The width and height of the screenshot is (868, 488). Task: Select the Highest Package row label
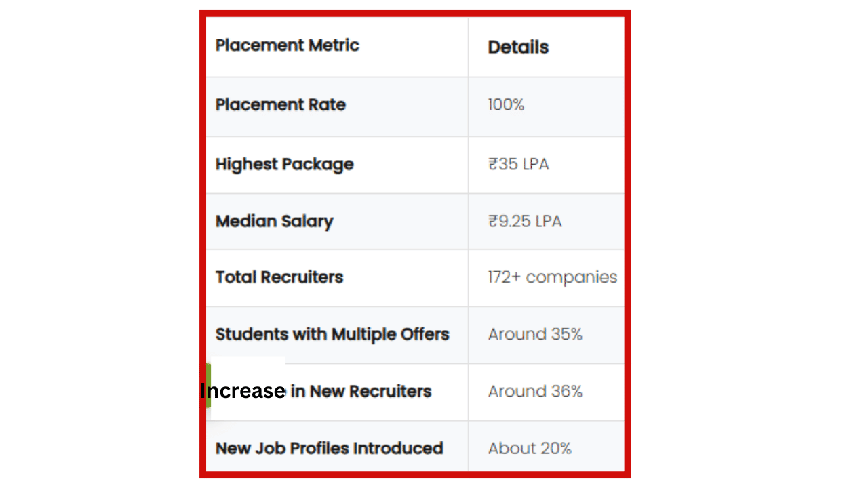pyautogui.click(x=284, y=164)
